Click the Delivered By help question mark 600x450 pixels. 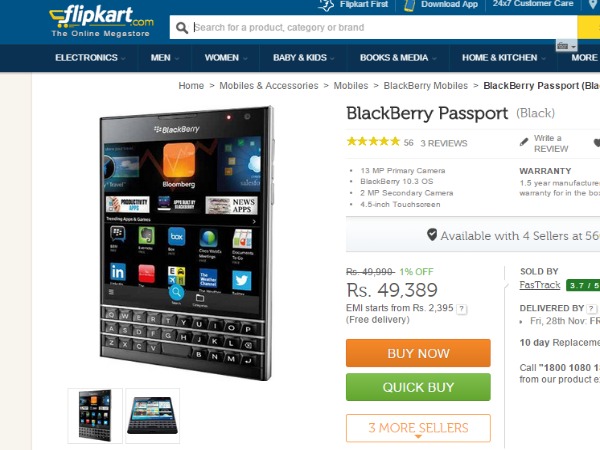(x=592, y=308)
